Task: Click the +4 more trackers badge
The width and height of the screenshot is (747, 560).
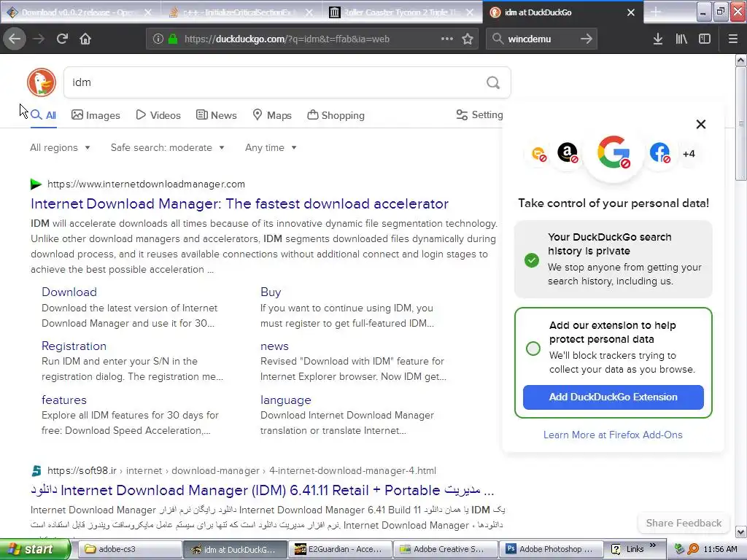Action: point(689,154)
